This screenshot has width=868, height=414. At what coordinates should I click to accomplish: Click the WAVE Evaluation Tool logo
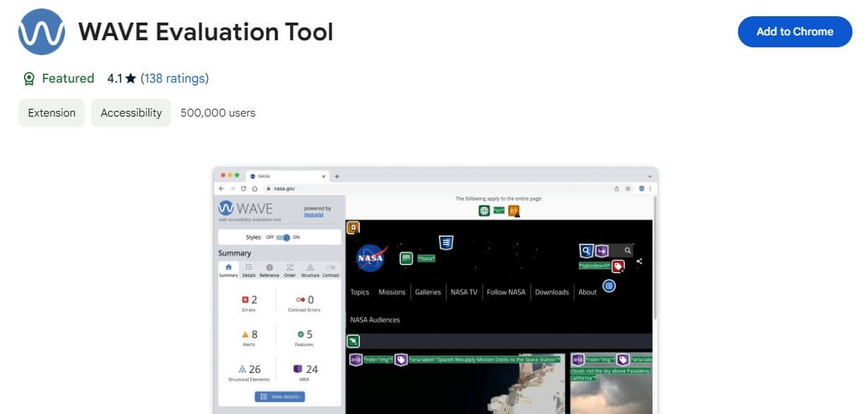click(42, 32)
